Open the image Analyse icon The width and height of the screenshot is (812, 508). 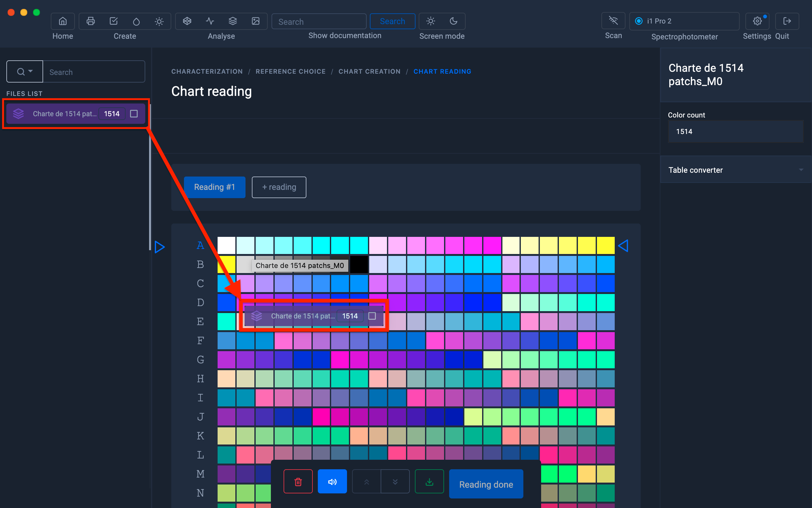256,21
